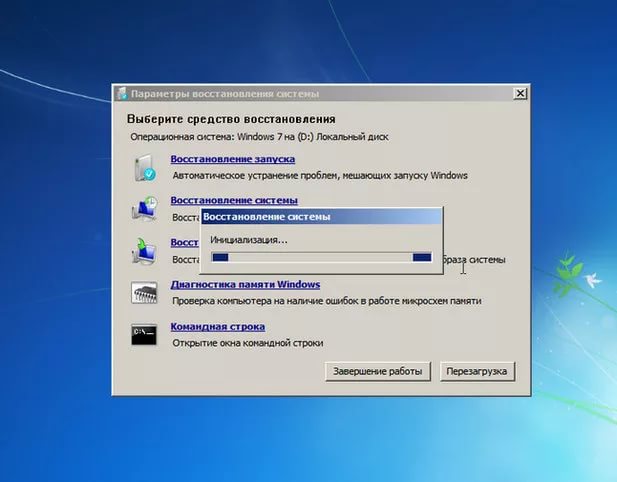Click the title bar icon of the recovery options window
The height and width of the screenshot is (482, 617).
pos(122,94)
